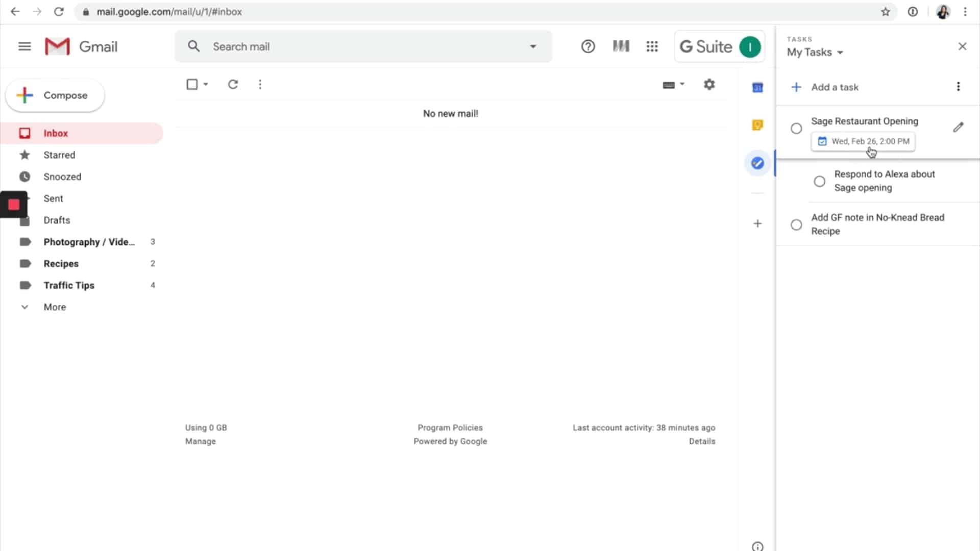
Task: Mark Sage Restaurant Opening complete
Action: [796, 129]
